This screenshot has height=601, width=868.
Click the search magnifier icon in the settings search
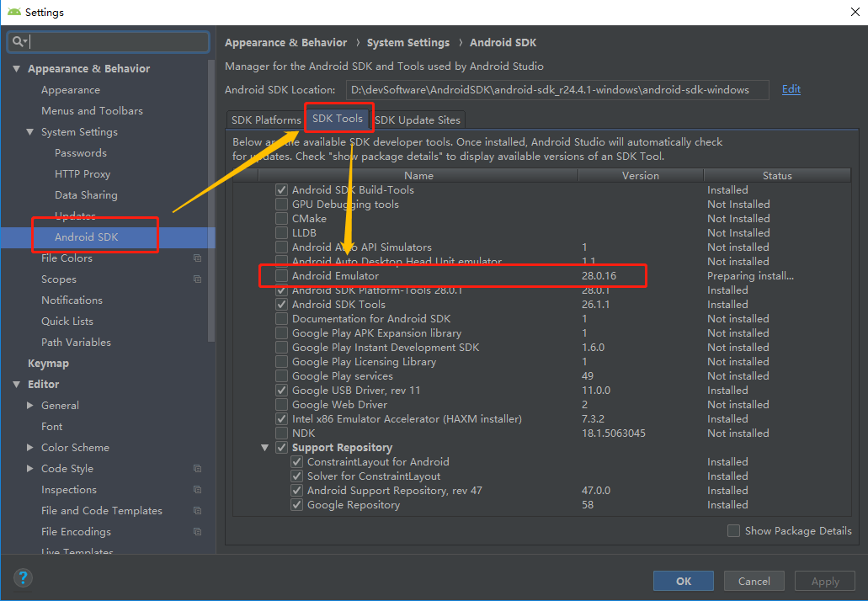19,41
